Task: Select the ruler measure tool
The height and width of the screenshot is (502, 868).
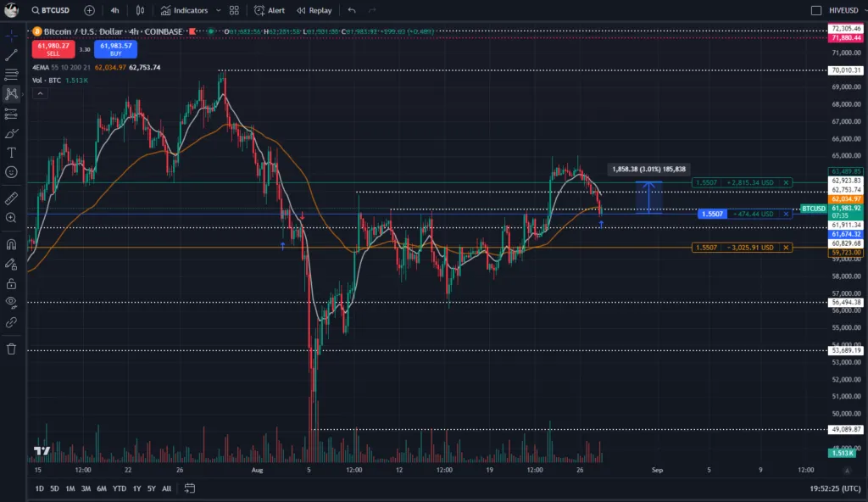Action: (11, 198)
